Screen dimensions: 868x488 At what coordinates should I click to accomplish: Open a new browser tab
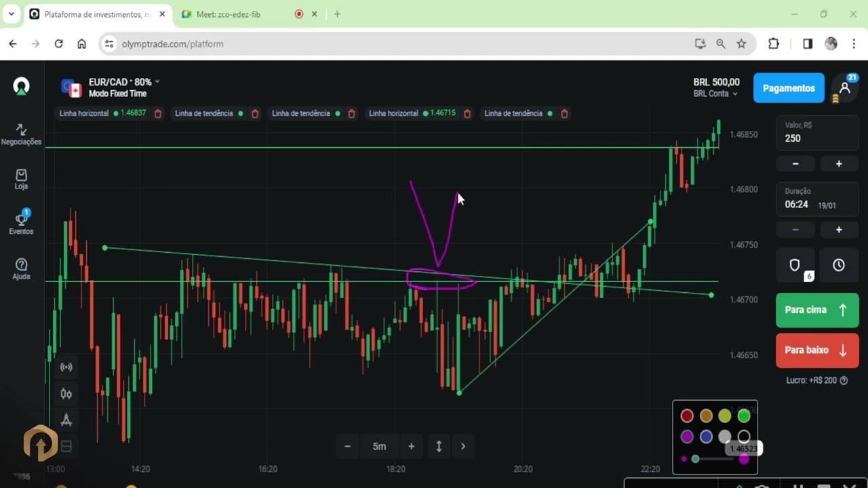click(x=337, y=14)
